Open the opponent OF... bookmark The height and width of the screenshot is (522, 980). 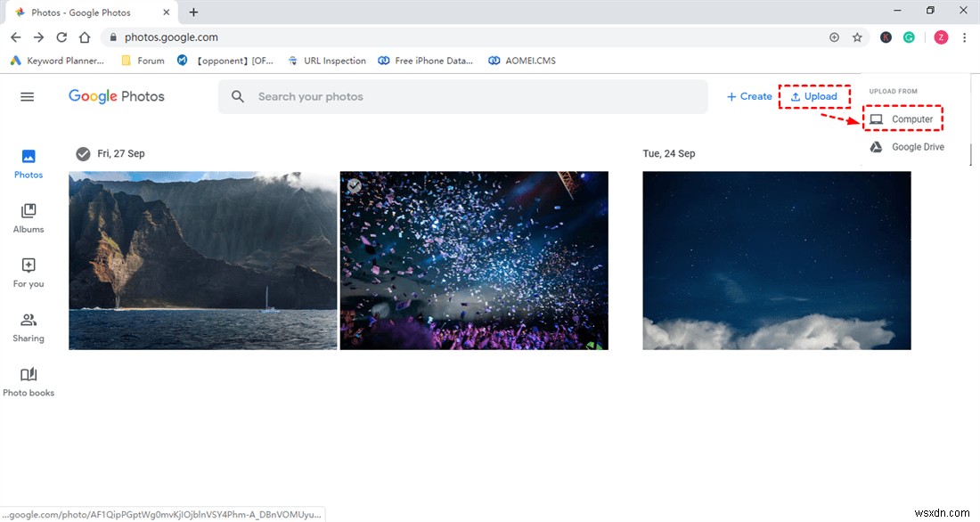click(225, 61)
